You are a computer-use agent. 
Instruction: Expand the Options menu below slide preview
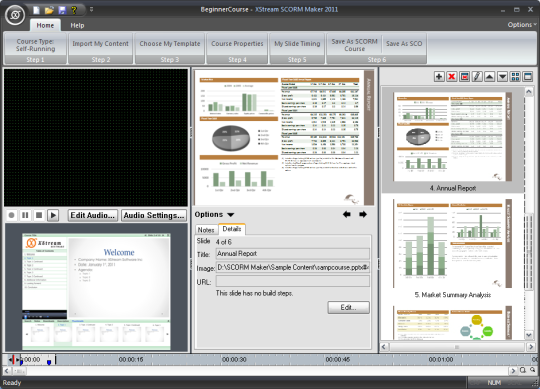(214, 214)
